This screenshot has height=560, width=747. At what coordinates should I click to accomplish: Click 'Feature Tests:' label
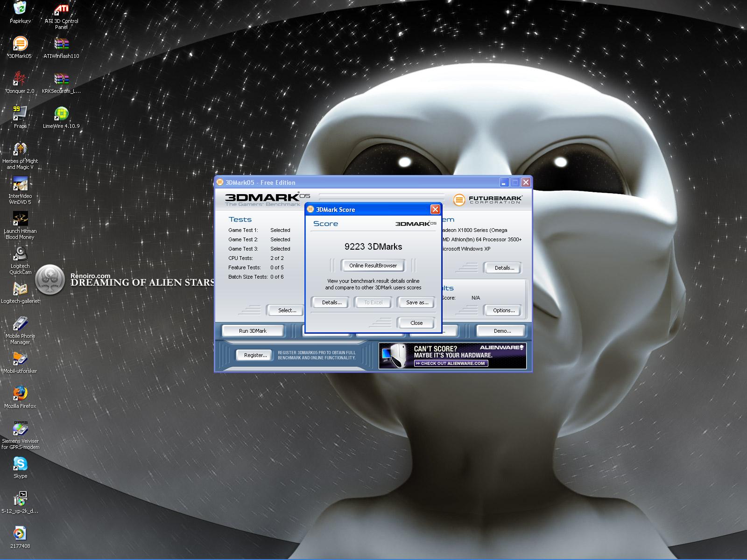(x=244, y=267)
